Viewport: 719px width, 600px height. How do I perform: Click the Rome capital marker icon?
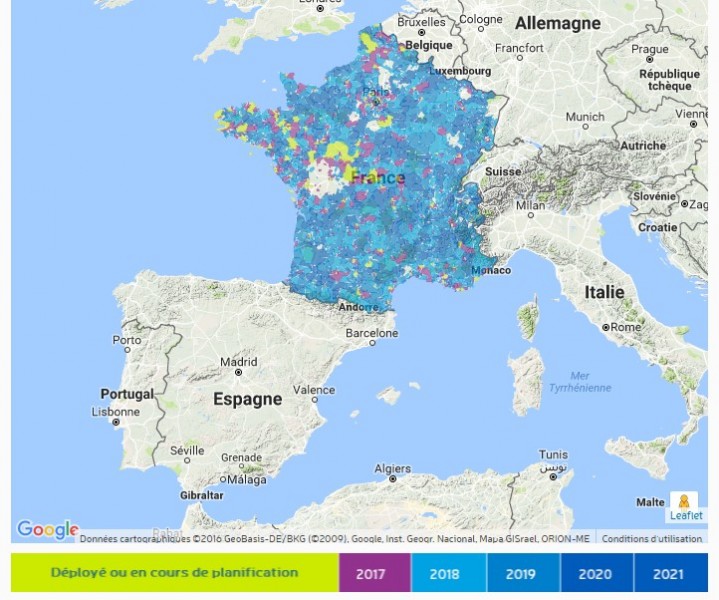click(x=606, y=327)
